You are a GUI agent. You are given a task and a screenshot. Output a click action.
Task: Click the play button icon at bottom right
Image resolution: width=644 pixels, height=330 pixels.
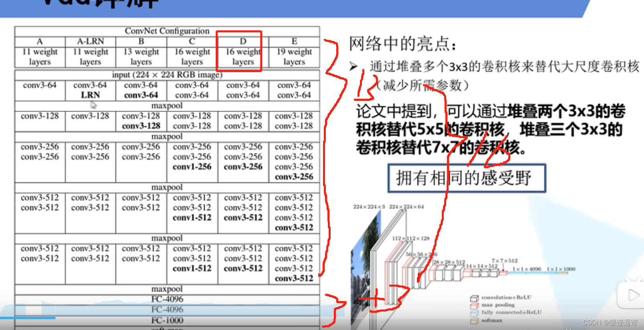[633, 295]
